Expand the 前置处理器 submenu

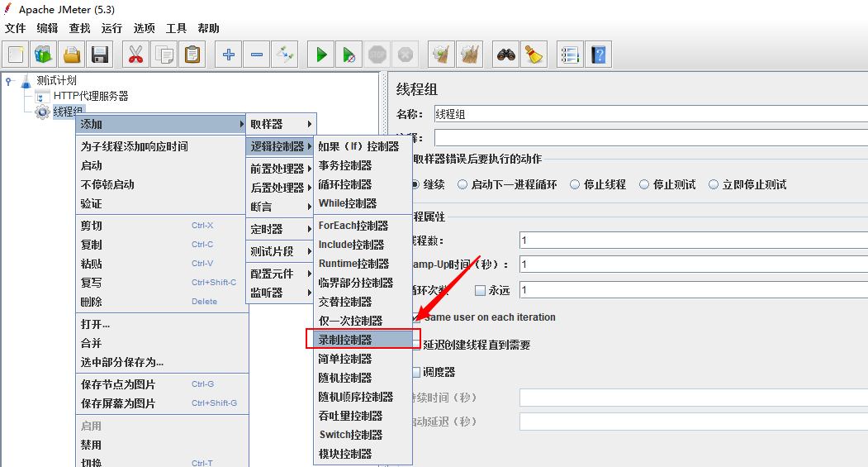click(281, 169)
